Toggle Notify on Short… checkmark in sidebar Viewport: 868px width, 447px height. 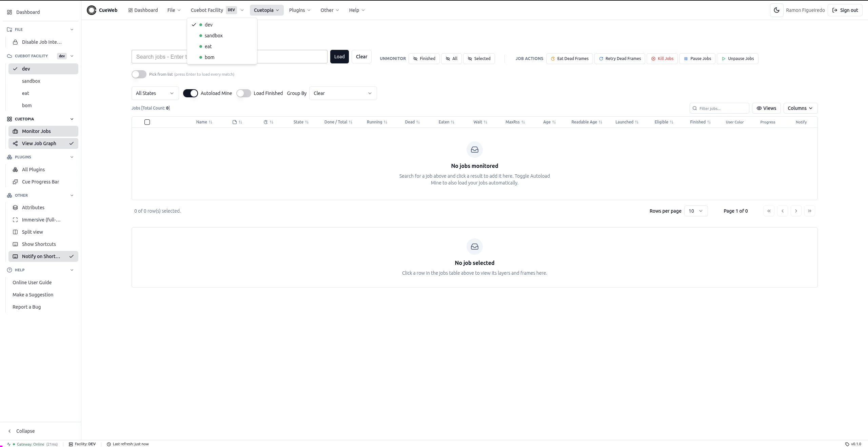72,256
